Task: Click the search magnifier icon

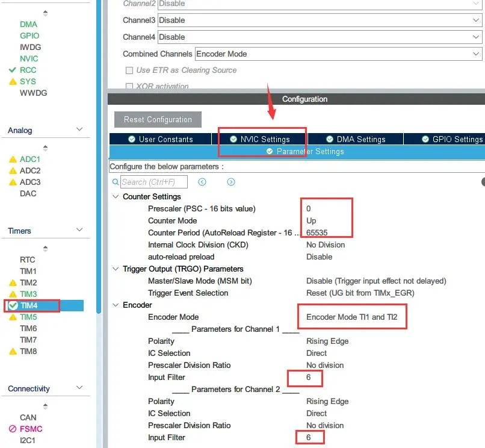Action: 116,182
